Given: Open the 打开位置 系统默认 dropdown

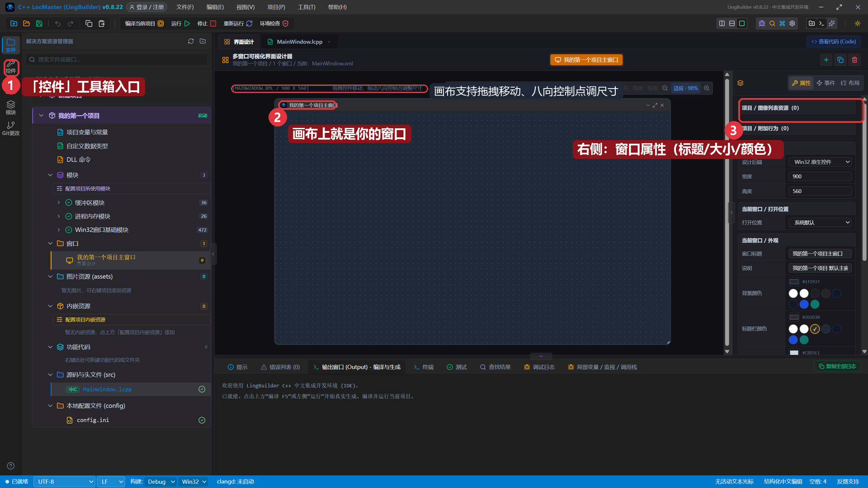Looking at the screenshot, I should point(820,222).
